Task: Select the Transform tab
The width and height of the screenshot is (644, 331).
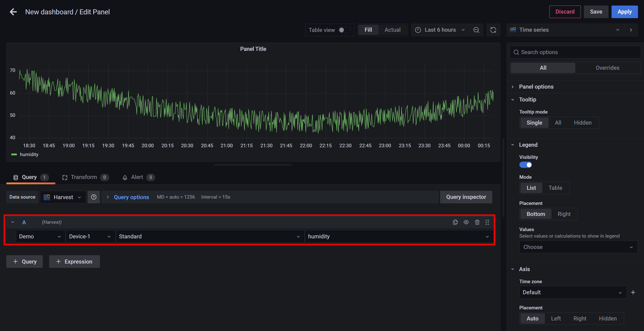Action: click(x=84, y=177)
